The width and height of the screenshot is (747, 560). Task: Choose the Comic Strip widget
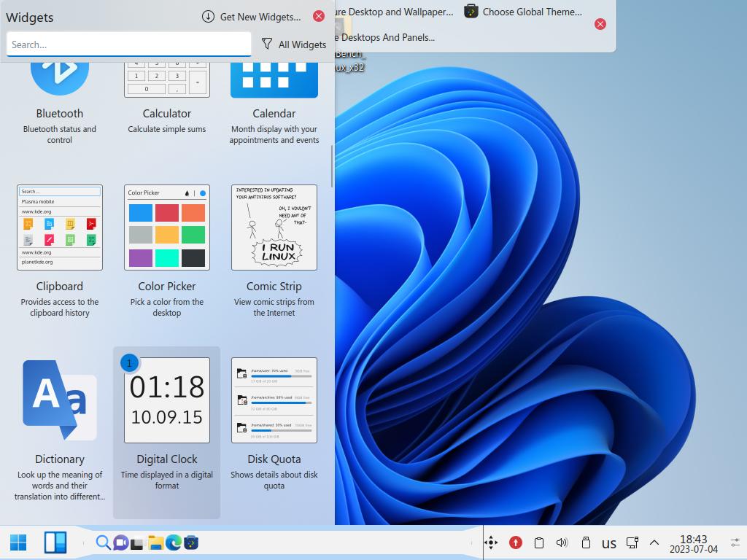274,227
